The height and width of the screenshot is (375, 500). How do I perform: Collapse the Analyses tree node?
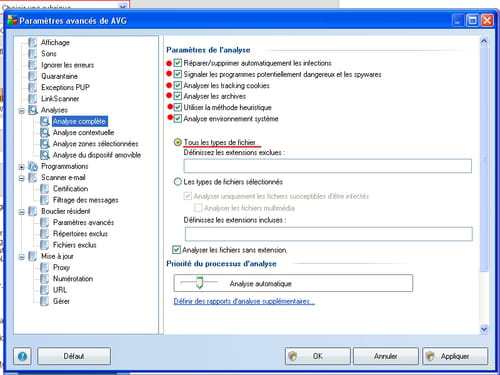(22, 111)
